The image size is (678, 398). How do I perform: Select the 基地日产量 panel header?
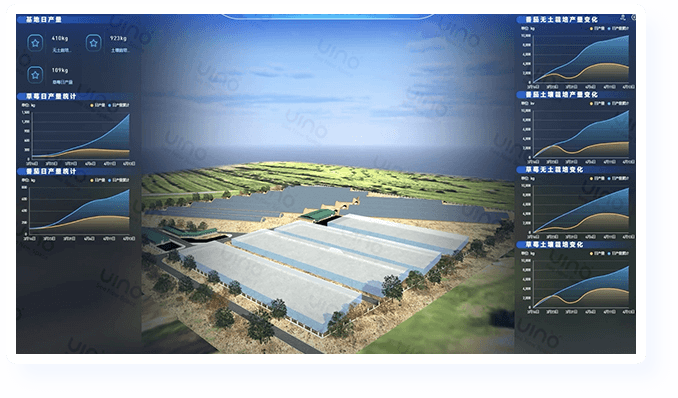[x=44, y=19]
